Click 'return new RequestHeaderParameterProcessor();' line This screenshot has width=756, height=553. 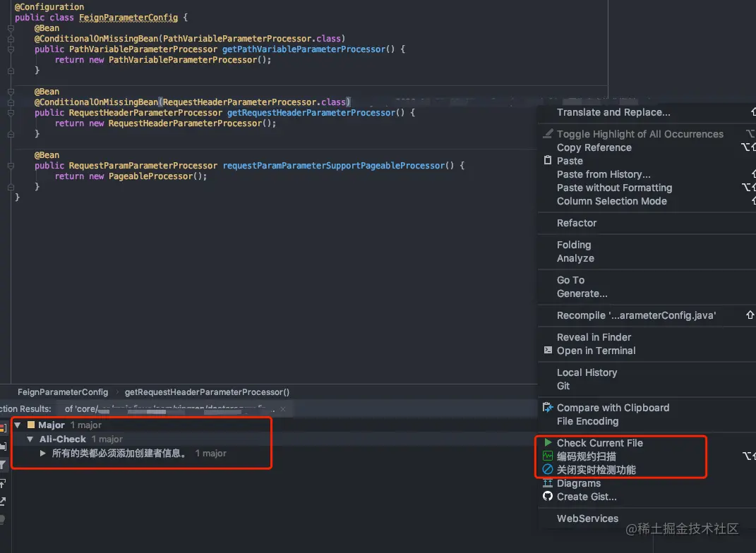165,123
